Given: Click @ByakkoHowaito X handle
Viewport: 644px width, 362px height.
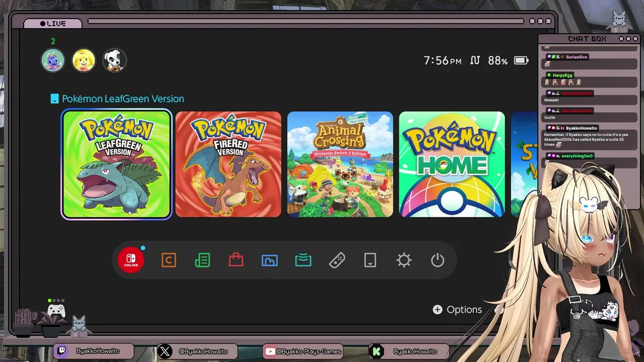Looking at the screenshot, I should pyautogui.click(x=203, y=351).
